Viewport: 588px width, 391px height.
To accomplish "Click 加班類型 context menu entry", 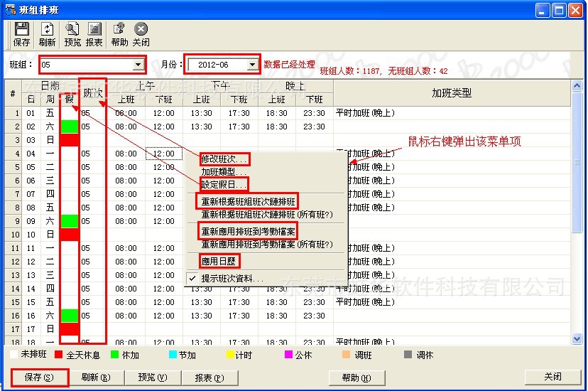I will pyautogui.click(x=224, y=172).
